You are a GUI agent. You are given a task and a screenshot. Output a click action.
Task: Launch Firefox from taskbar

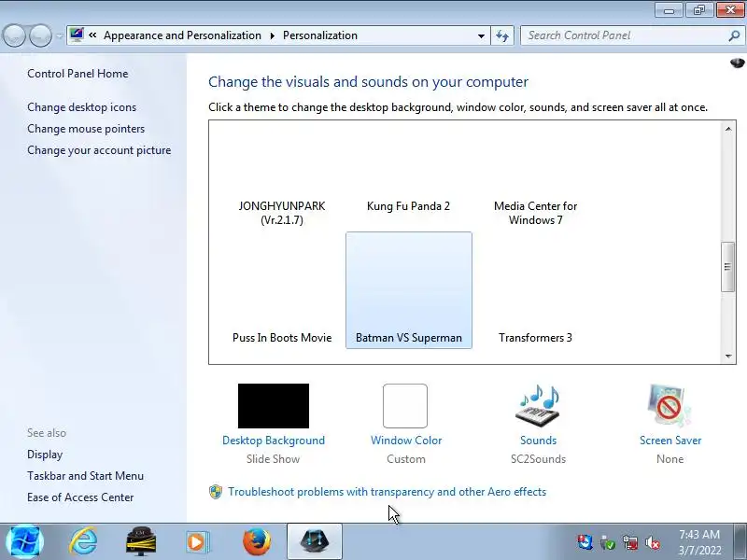coord(256,541)
